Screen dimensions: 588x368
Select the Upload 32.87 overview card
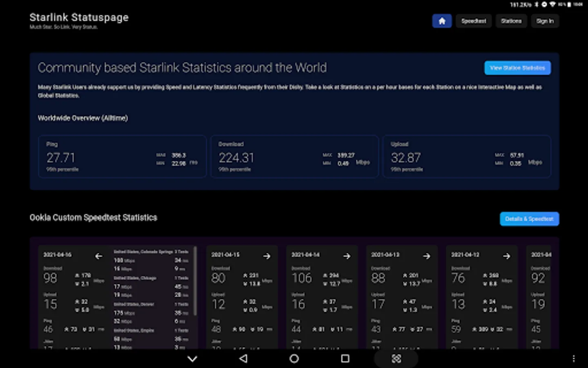pos(467,157)
